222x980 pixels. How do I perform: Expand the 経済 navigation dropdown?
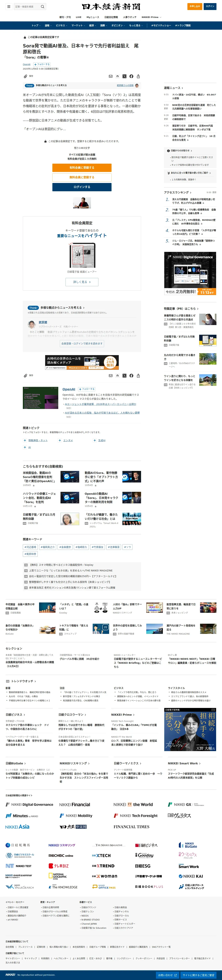(92, 26)
